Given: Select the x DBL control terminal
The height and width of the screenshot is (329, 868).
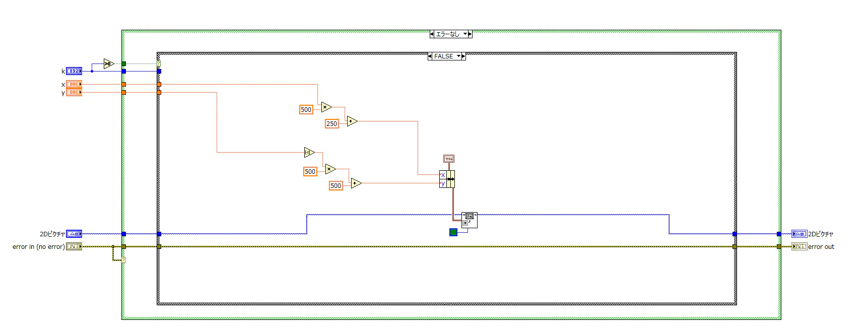Looking at the screenshot, I should click(x=74, y=84).
